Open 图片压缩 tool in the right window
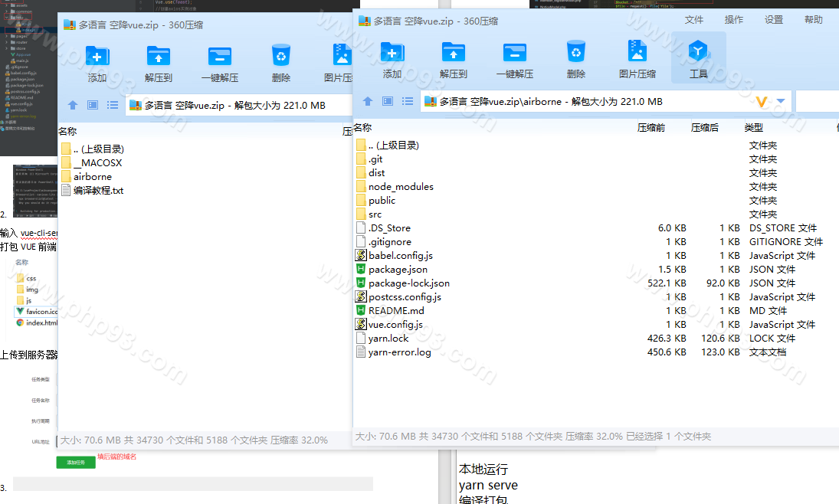The image size is (839, 504). 637,60
